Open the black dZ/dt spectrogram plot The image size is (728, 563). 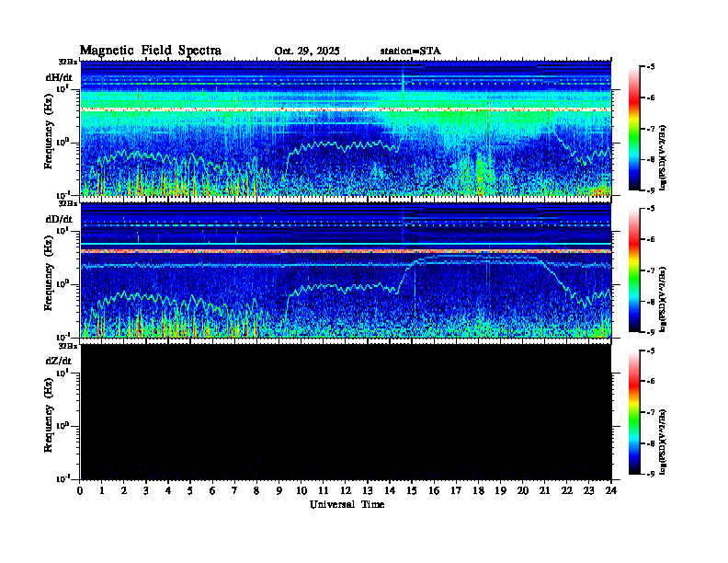click(x=346, y=412)
